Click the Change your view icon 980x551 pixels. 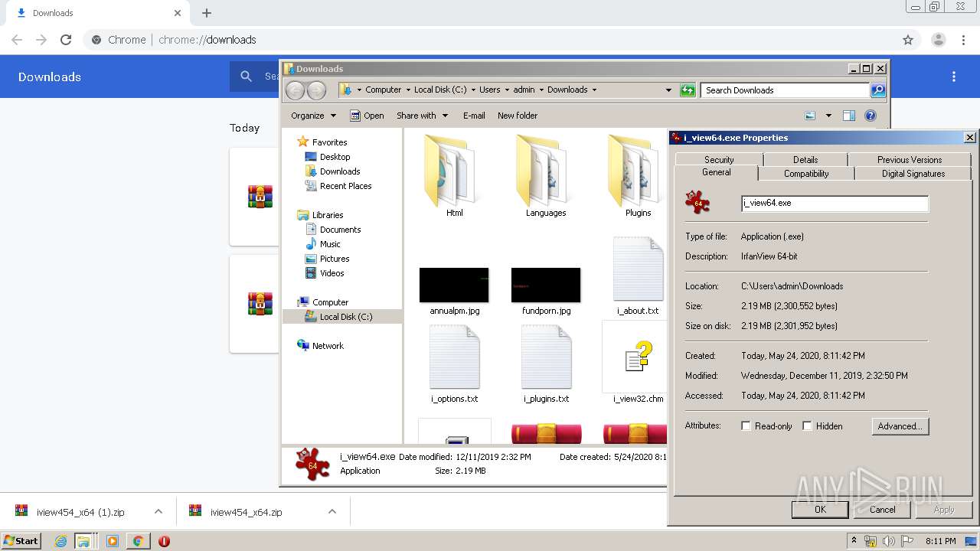pos(810,116)
